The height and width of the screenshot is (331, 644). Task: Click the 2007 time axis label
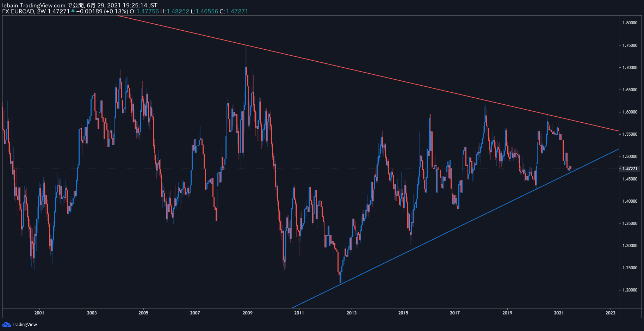pos(195,313)
